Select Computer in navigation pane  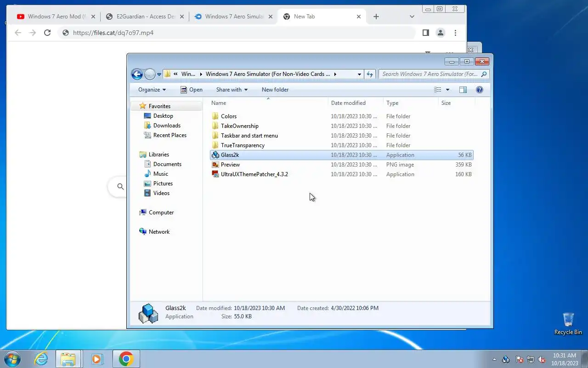tap(161, 213)
